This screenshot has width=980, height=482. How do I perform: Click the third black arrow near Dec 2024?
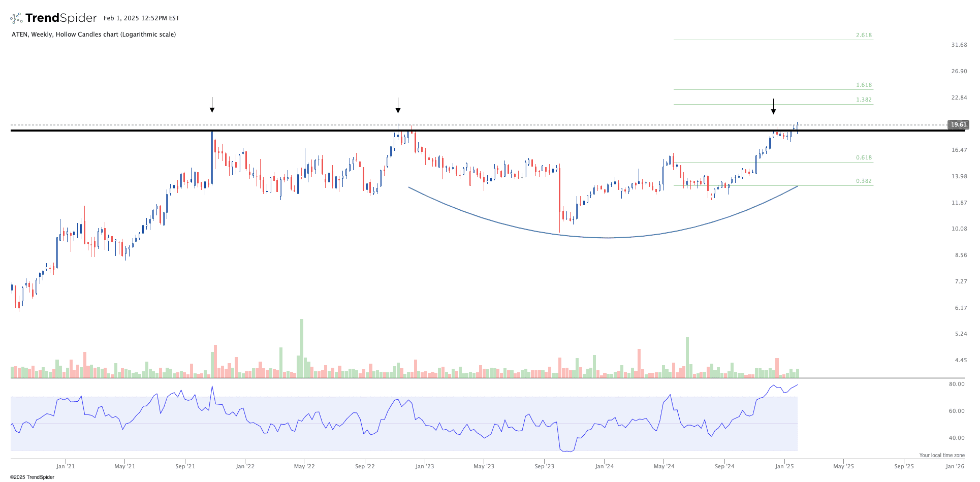(x=773, y=107)
